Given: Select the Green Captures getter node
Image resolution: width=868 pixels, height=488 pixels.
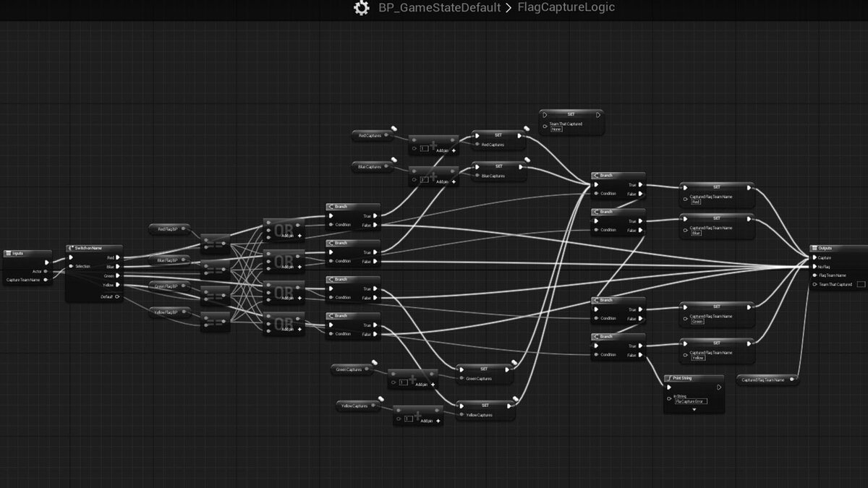Looking at the screenshot, I should coord(352,369).
